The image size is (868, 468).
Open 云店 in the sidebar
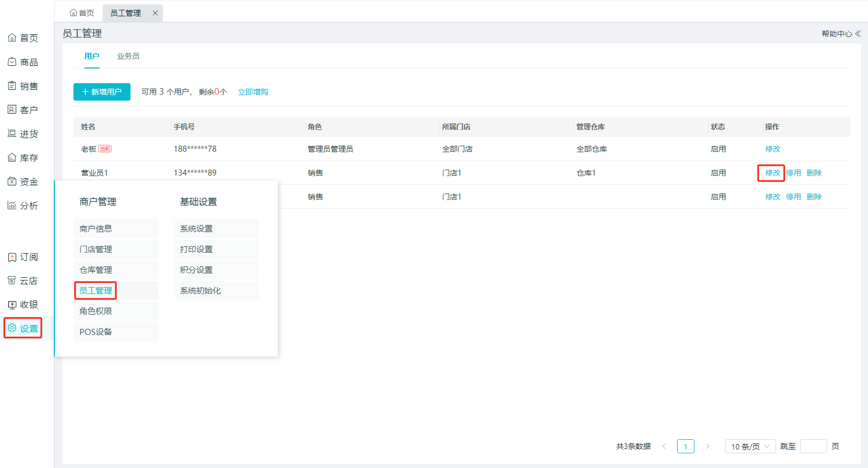click(23, 281)
